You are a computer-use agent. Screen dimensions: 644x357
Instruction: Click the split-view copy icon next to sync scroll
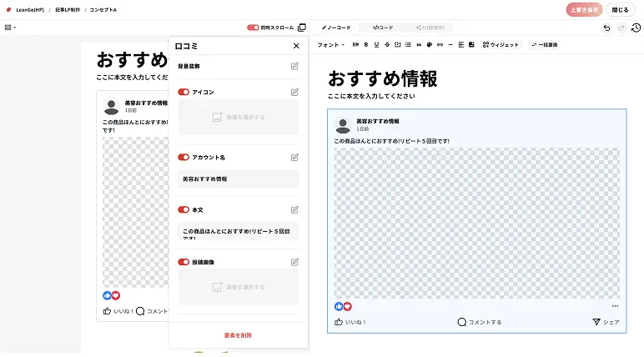pyautogui.click(x=302, y=28)
